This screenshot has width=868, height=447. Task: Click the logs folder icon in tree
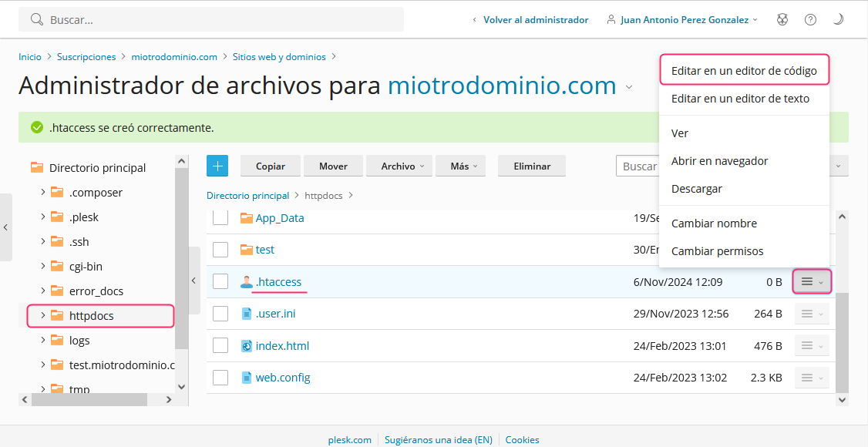(x=57, y=340)
